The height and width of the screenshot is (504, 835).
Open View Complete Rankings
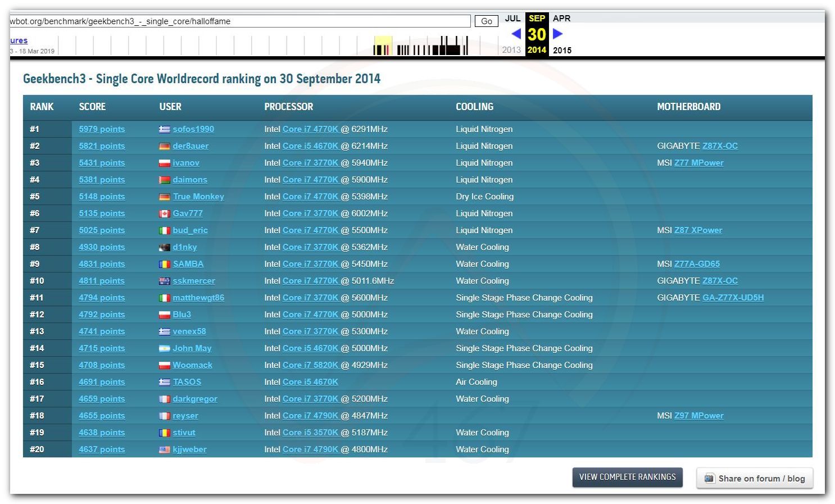(x=628, y=477)
